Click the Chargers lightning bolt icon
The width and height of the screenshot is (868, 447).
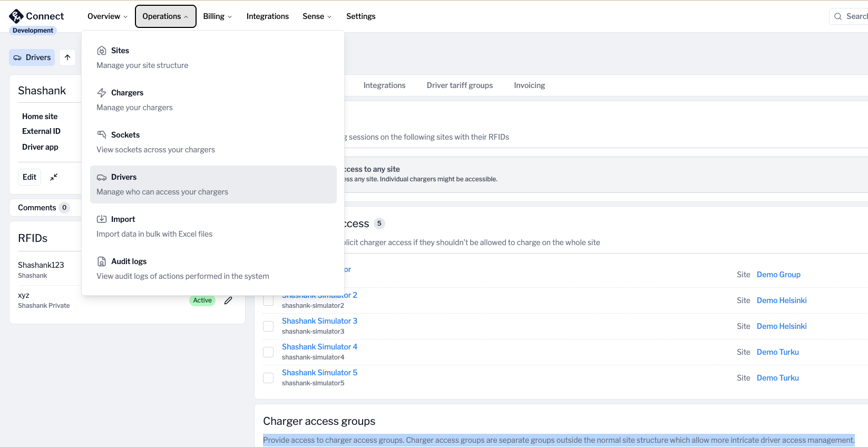[x=102, y=93]
